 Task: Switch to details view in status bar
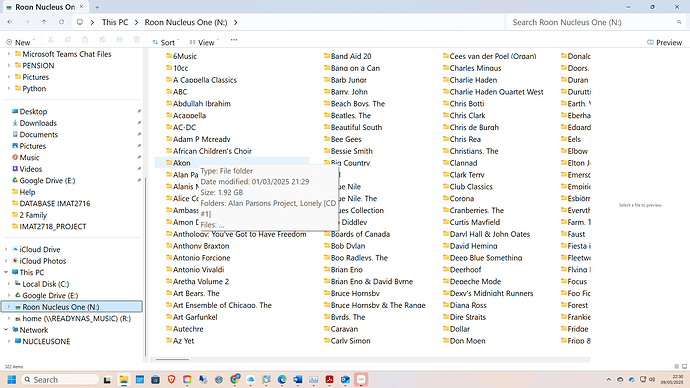(x=677, y=366)
